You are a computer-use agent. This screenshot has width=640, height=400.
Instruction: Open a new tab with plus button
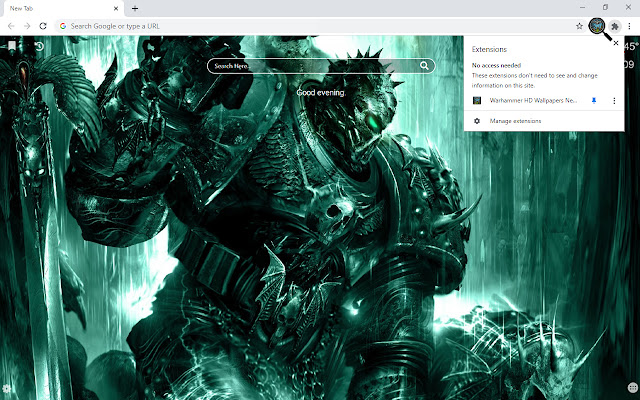tap(135, 8)
